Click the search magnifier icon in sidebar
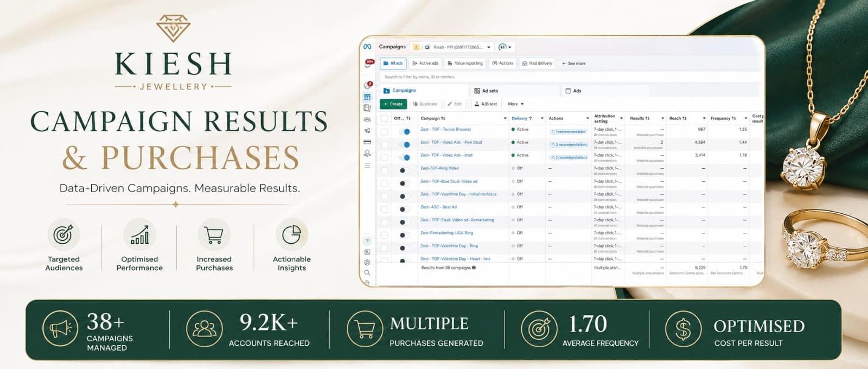This screenshot has height=369, width=868. coord(367,272)
